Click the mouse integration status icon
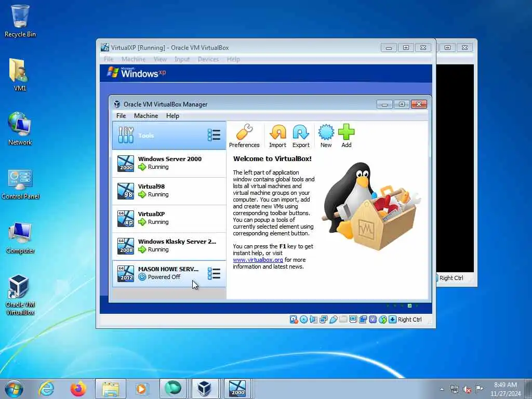The width and height of the screenshot is (532, 399). (x=383, y=320)
